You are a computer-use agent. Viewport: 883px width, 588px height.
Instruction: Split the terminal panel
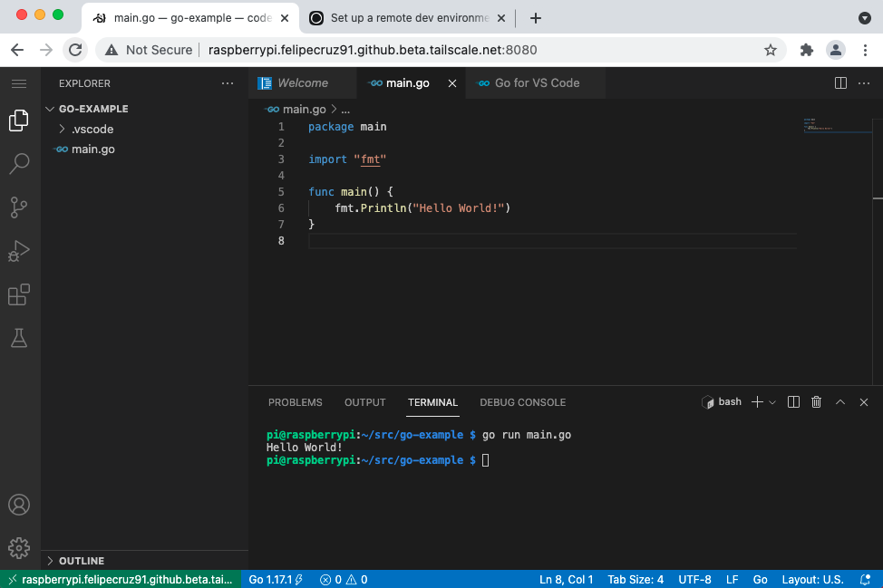coord(793,401)
